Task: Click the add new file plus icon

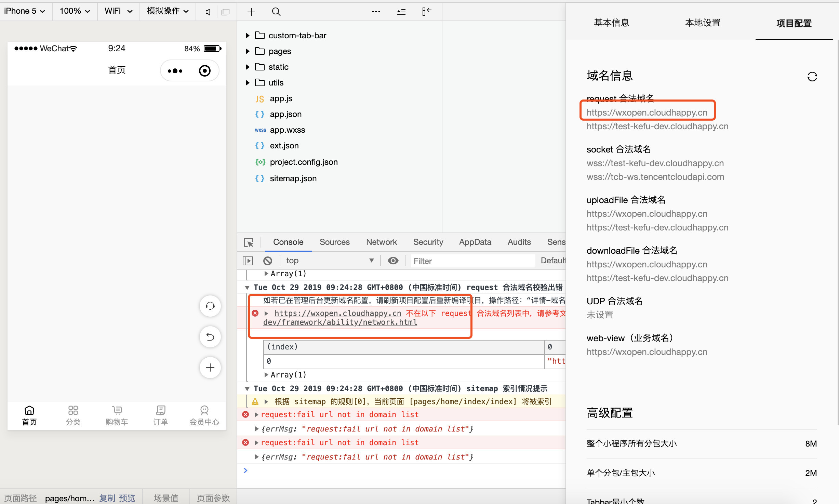Action: (251, 12)
